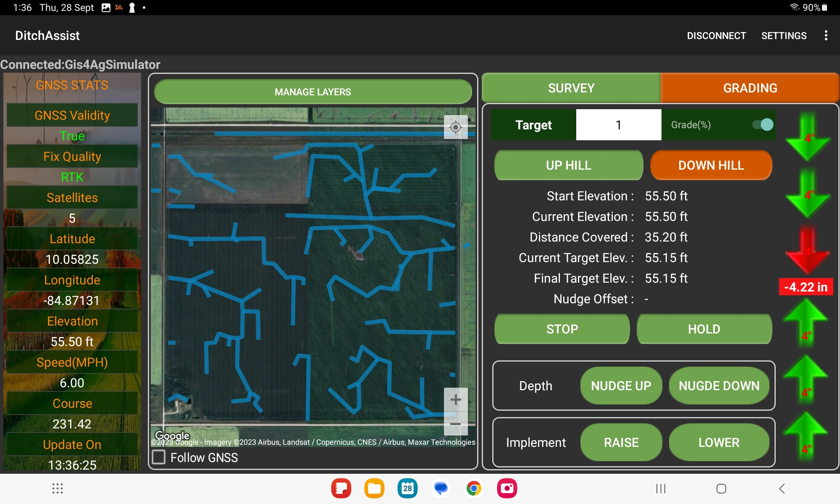Tap DISCONNECT in the top bar
The height and width of the screenshot is (504, 840).
(717, 36)
